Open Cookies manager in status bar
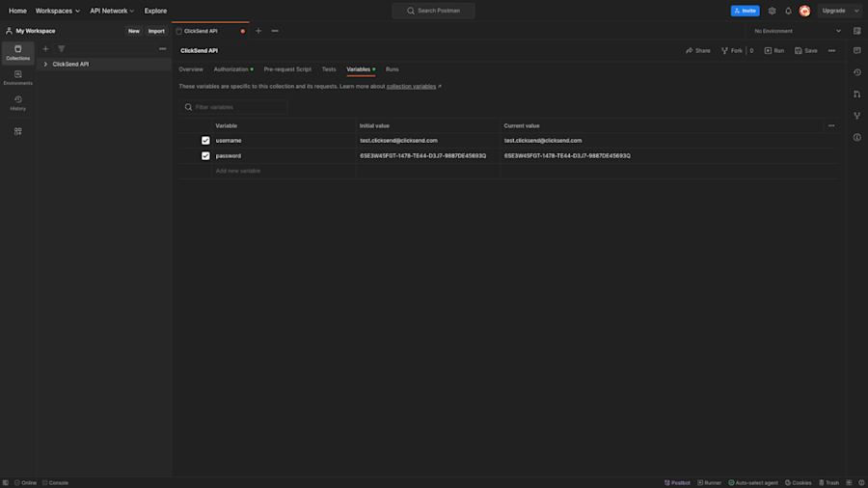The height and width of the screenshot is (488, 868). tap(798, 482)
